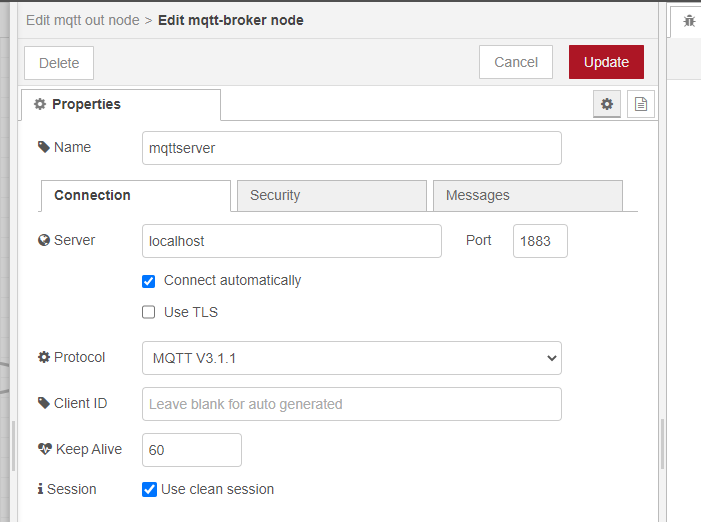Switch to the Messages tab

coord(527,196)
